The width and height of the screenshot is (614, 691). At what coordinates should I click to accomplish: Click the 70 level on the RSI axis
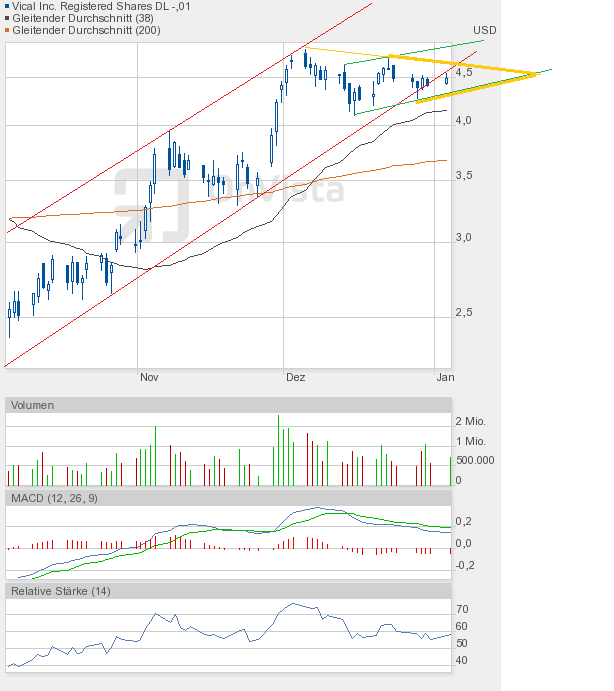[x=462, y=608]
